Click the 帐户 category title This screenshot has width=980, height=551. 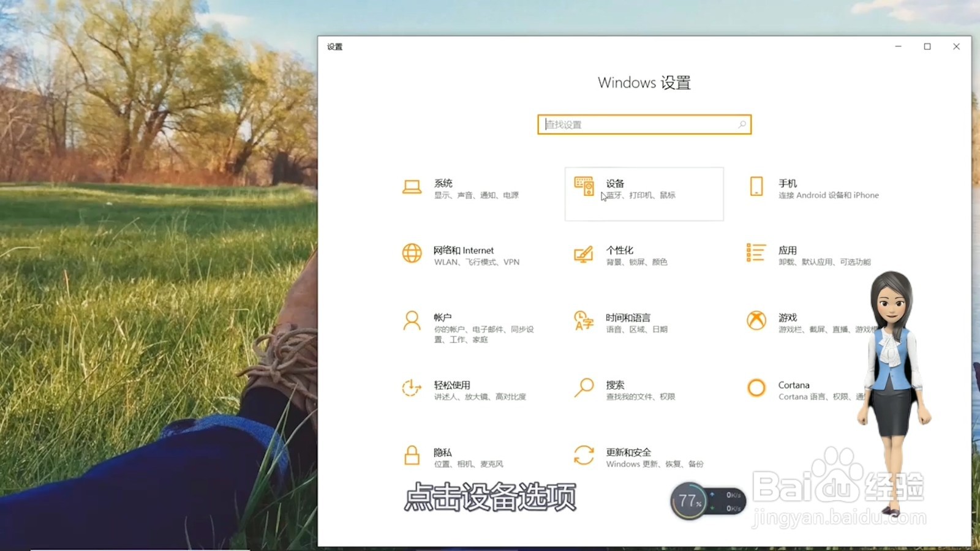[443, 318]
